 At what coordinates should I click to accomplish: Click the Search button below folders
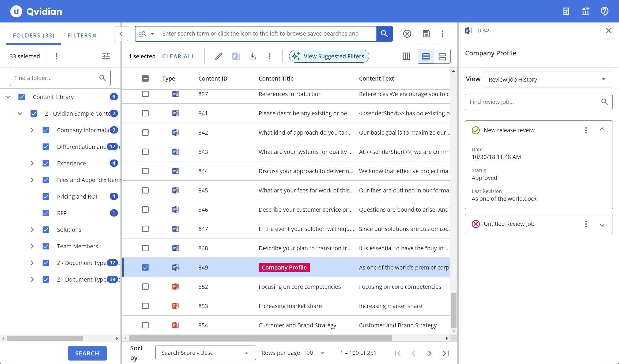coord(87,353)
